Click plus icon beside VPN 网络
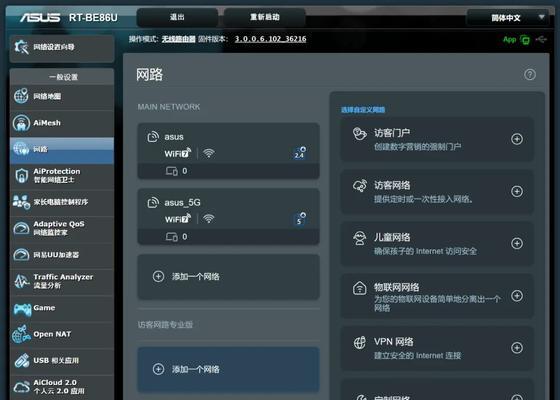Image resolution: width=560 pixels, height=400 pixels. 517,348
